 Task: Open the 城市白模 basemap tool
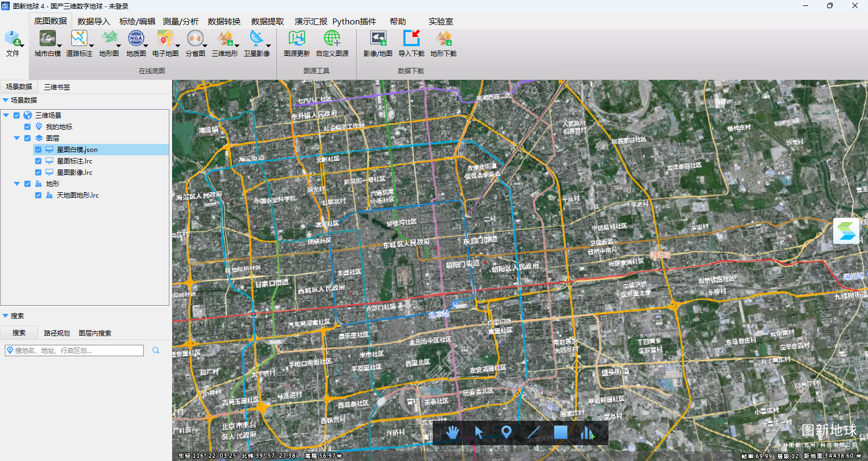tap(47, 43)
